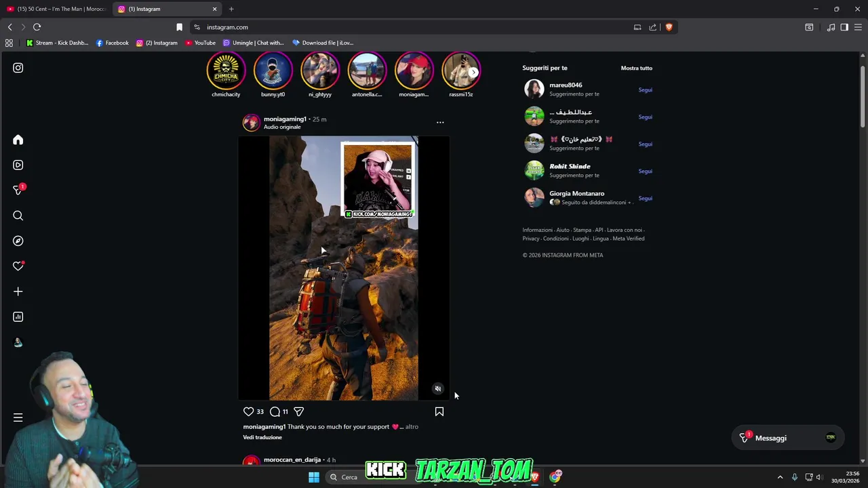Open browser main menu
868x488 pixels.
tap(859, 27)
